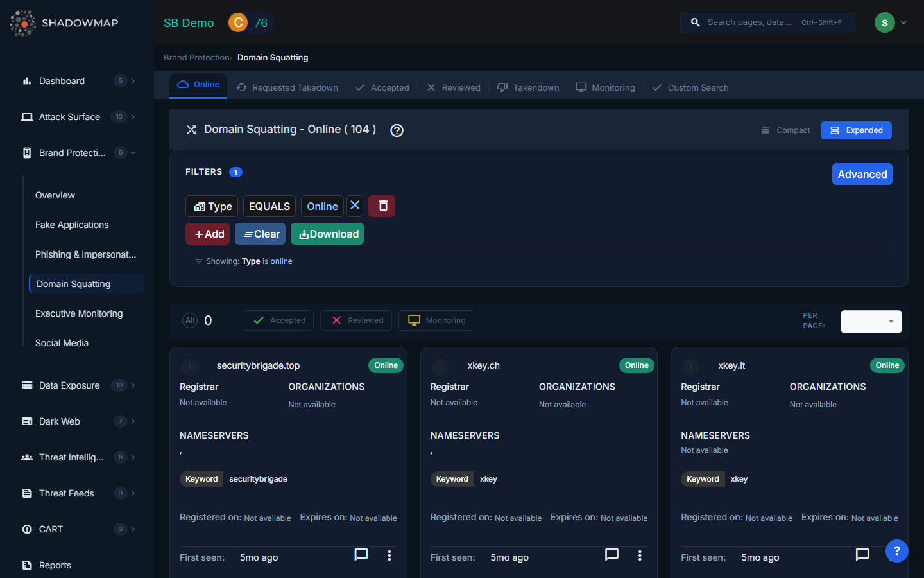Open comments on the securitybrigade.top card
The height and width of the screenshot is (578, 924).
[361, 555]
